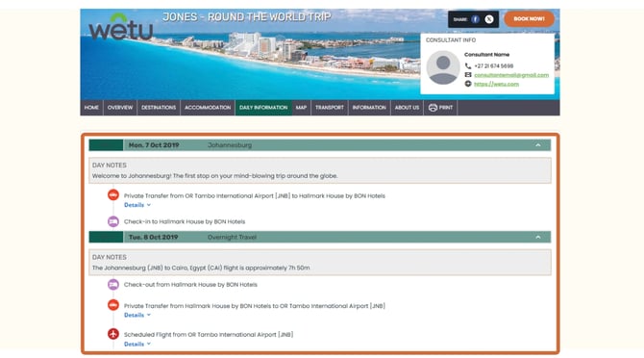Click the Tue. 8 Oct 2019 date heading
This screenshot has height=358, width=644.
coord(153,237)
